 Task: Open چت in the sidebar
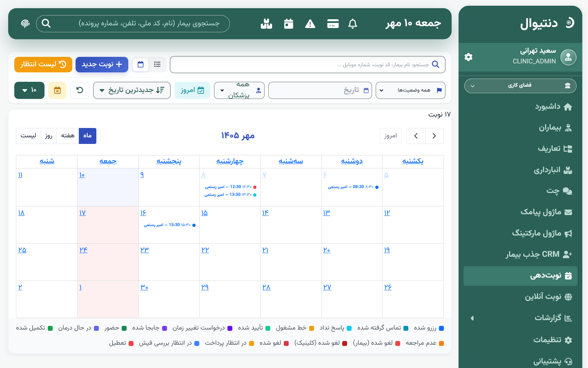[520, 191]
